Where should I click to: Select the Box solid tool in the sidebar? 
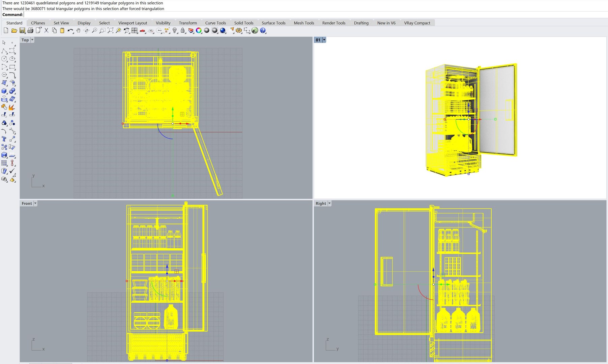click(4, 91)
